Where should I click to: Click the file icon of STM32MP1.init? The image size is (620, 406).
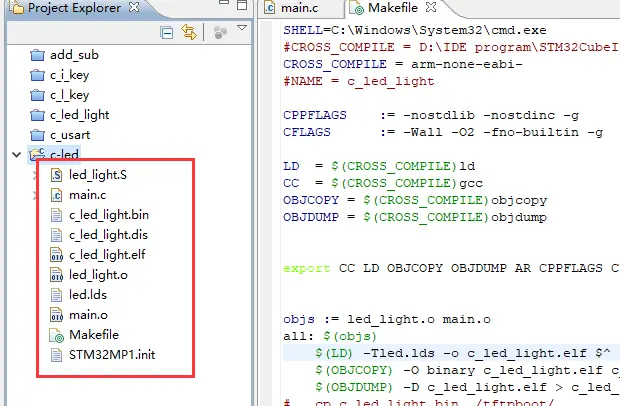(57, 355)
